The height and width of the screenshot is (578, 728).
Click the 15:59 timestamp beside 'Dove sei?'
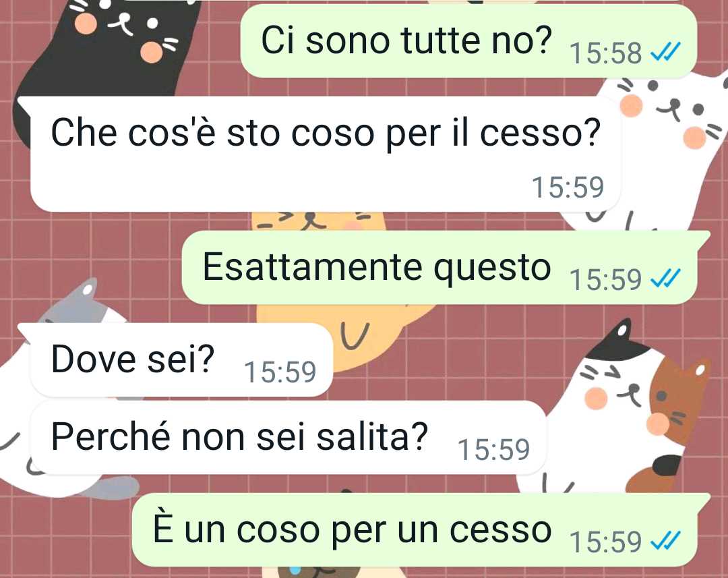click(280, 372)
